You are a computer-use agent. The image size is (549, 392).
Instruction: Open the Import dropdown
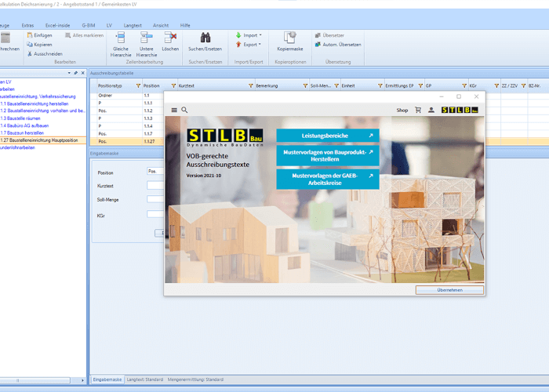[249, 35]
